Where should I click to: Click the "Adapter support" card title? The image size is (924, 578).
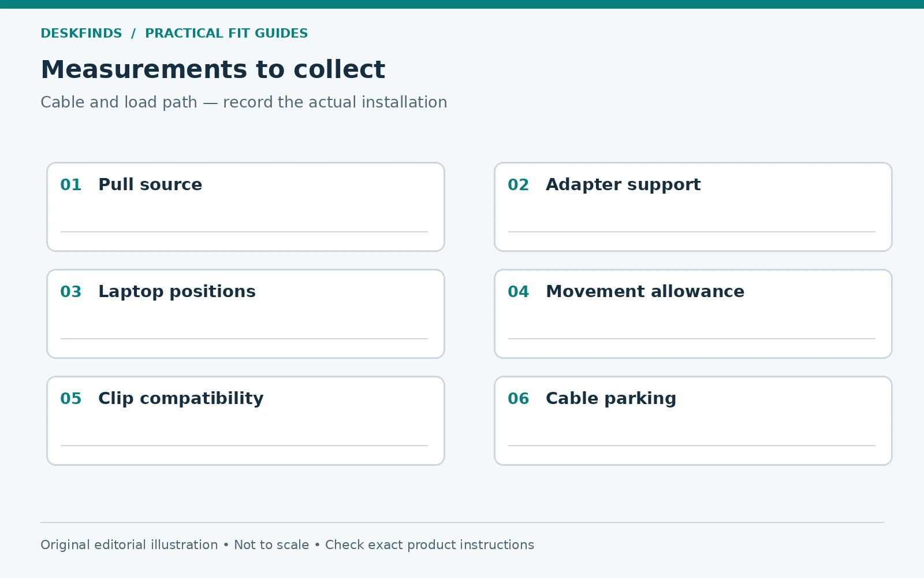(x=623, y=185)
